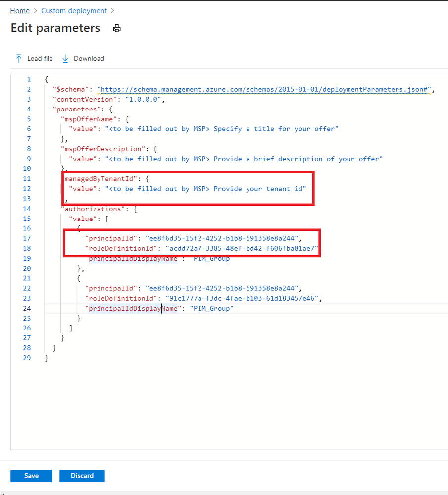Click the "authorizations" key
Screen dimensions: 448x495
pos(93,209)
